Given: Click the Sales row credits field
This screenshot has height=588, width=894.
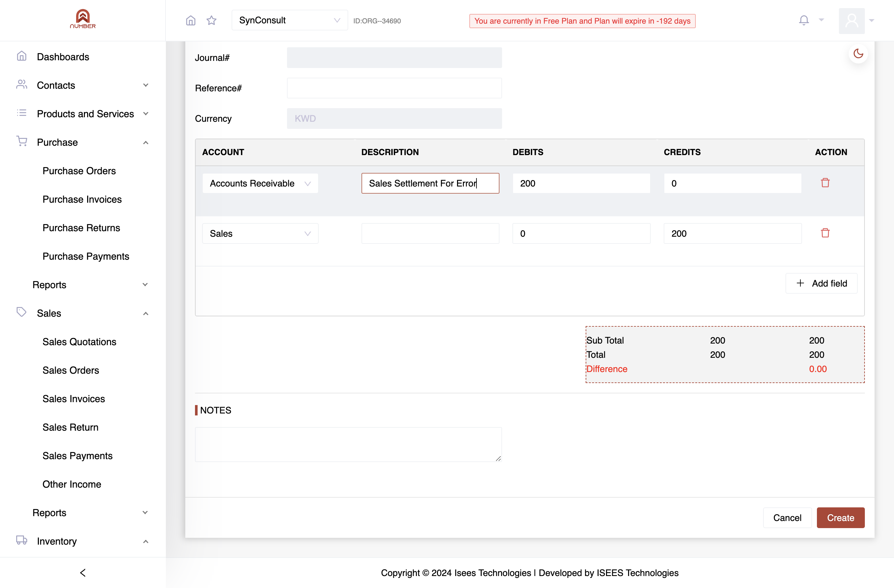Looking at the screenshot, I should [733, 233].
